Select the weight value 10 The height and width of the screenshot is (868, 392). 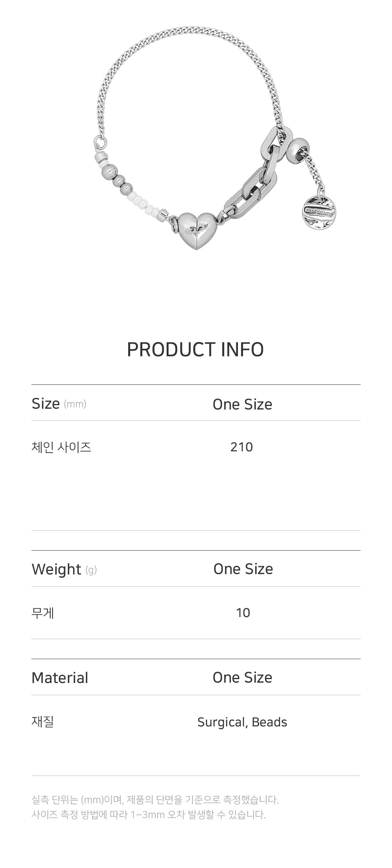pos(243,612)
